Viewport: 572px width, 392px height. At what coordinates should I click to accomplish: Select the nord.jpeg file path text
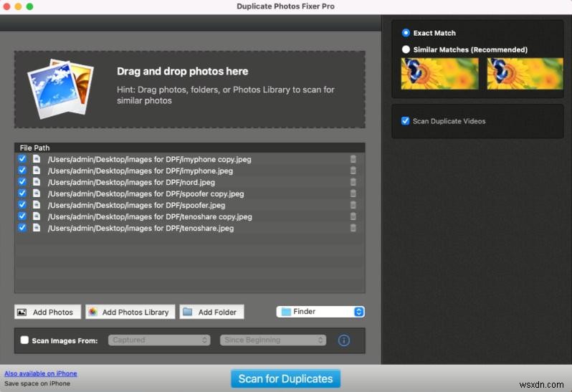tap(131, 182)
